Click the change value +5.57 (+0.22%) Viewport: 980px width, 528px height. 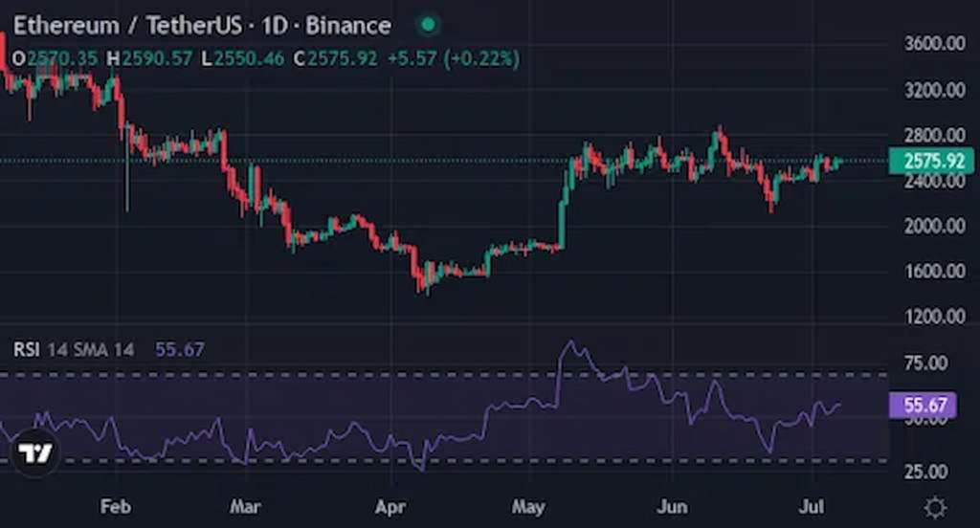[453, 58]
